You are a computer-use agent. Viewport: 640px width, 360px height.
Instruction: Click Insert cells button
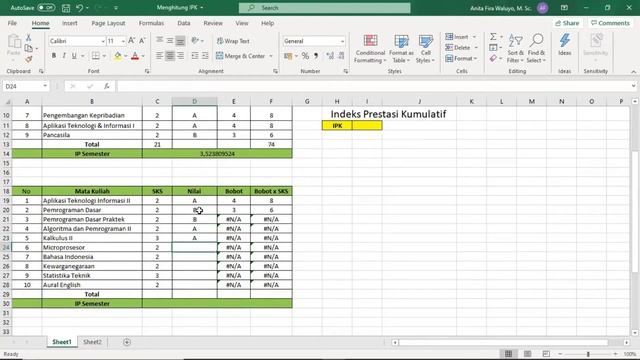[x=457, y=37]
